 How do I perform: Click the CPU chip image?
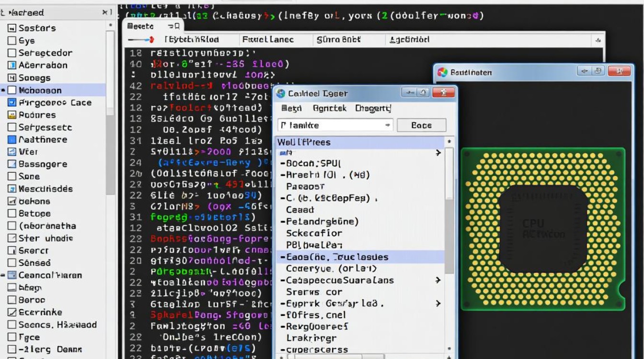(542, 229)
